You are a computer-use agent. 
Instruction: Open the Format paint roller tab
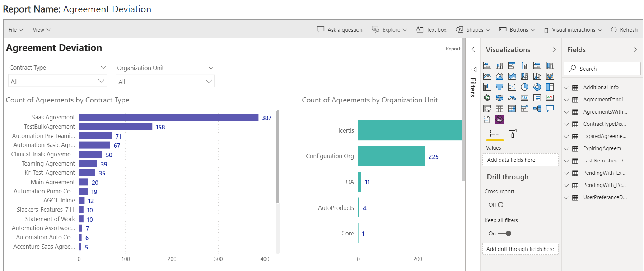point(513,133)
